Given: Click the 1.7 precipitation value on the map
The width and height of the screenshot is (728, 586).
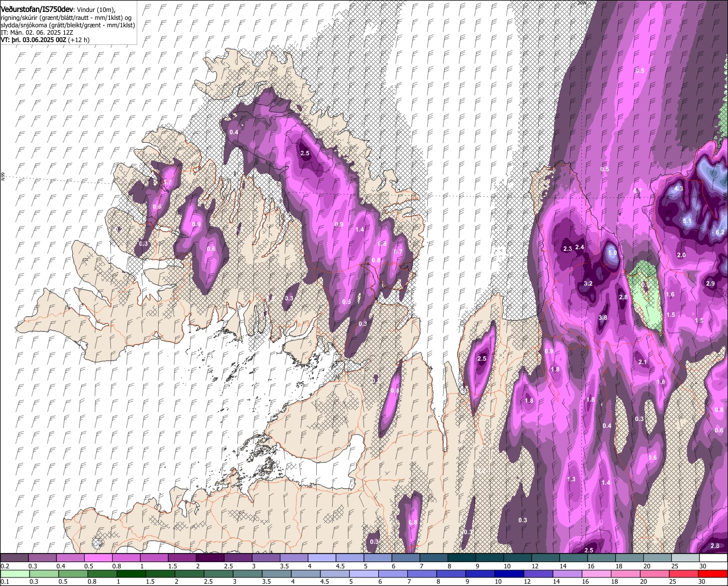Looking at the screenshot, I should coord(168,182).
